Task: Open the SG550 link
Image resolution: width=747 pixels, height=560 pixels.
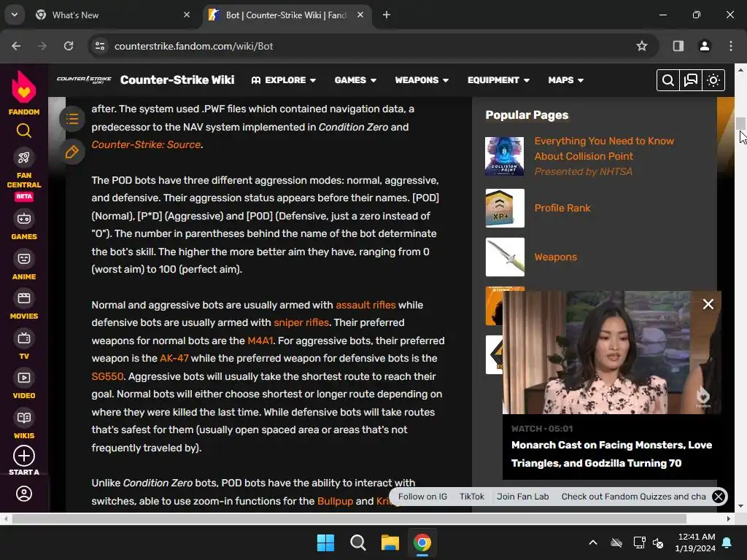Action: (107, 376)
